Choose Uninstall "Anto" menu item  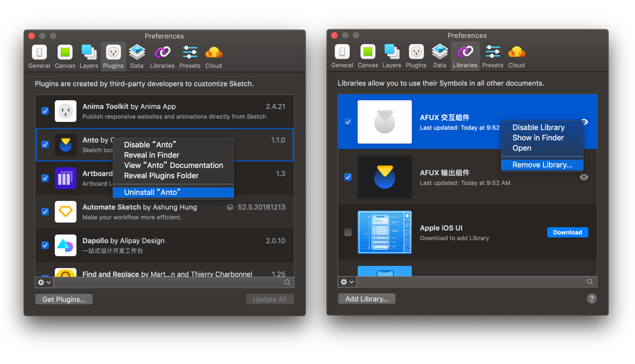coord(173,192)
